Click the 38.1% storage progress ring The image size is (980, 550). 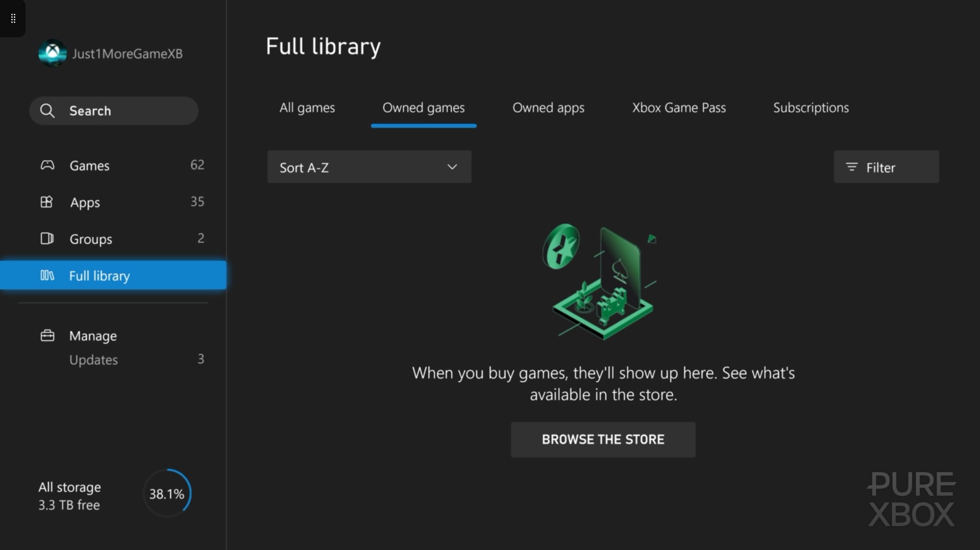[x=167, y=492]
